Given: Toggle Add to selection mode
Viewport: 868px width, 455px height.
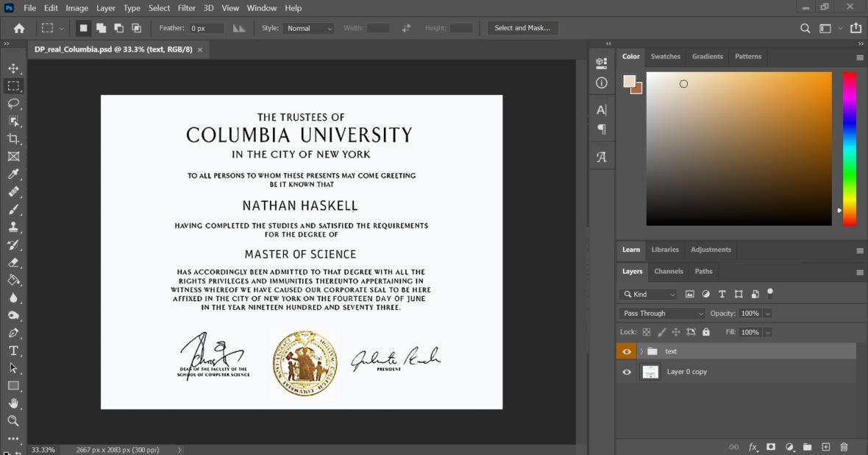Looking at the screenshot, I should coord(101,28).
